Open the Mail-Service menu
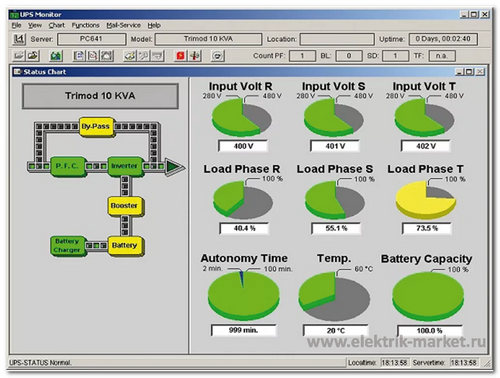 point(123,25)
